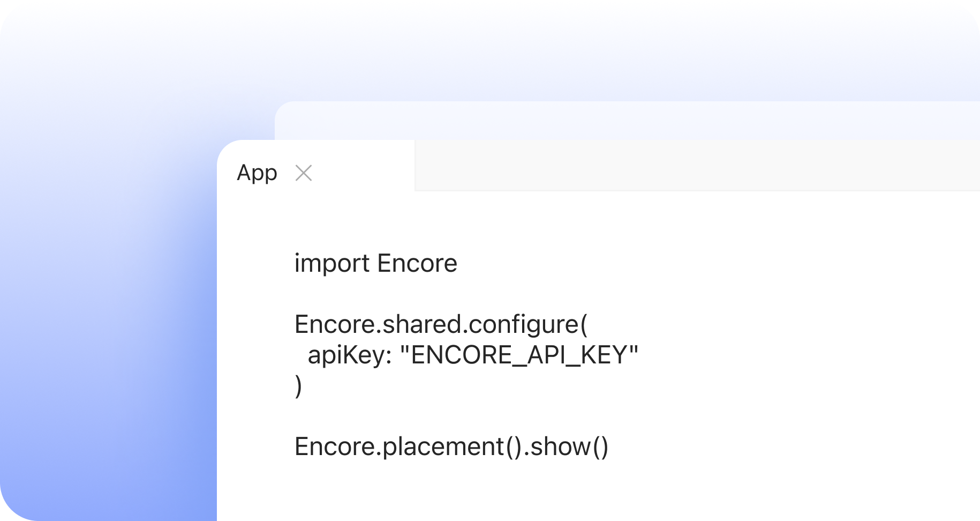This screenshot has height=521, width=980.
Task: Click the empty tab bar area
Action: tap(696, 166)
